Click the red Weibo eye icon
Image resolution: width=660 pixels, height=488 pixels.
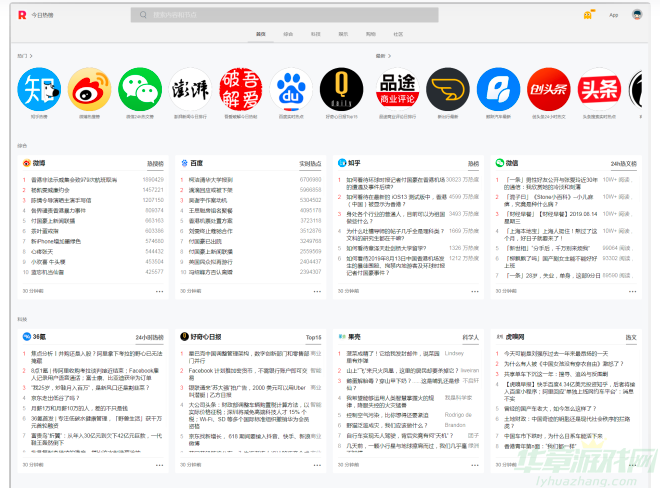90,90
